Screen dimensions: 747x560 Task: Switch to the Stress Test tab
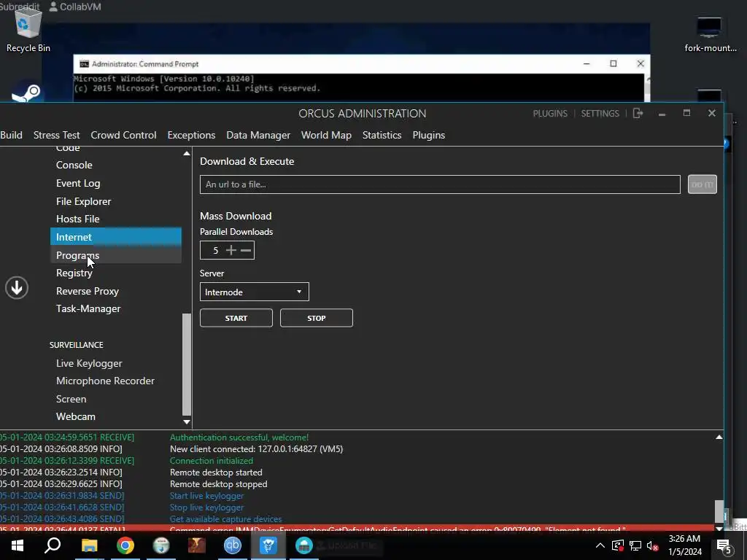[57, 135]
